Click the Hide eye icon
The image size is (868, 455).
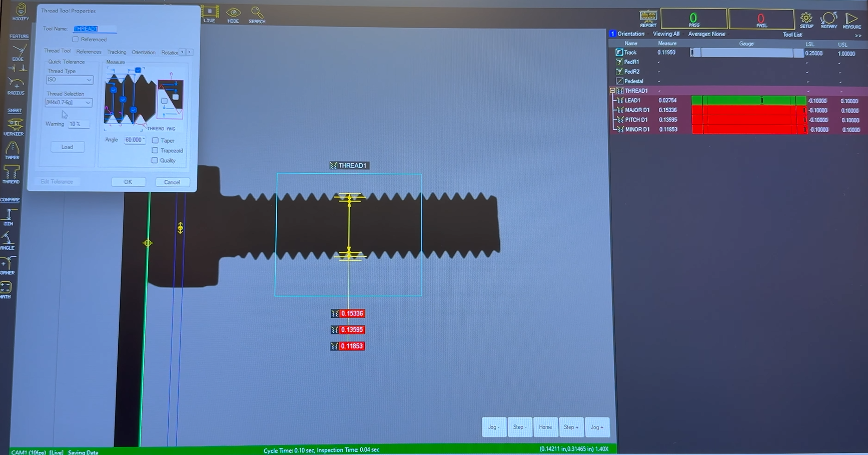coord(233,14)
